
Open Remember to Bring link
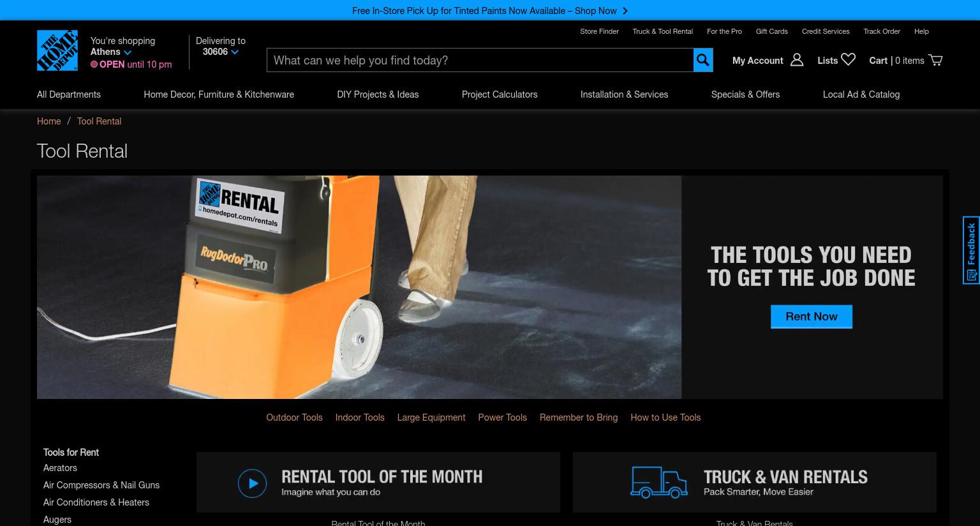point(579,417)
